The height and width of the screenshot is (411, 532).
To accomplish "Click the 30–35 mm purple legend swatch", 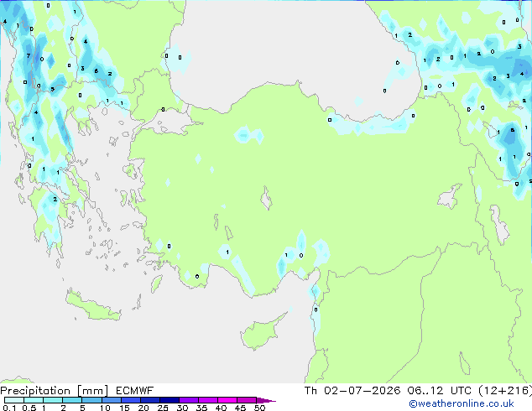I will [x=189, y=400].
